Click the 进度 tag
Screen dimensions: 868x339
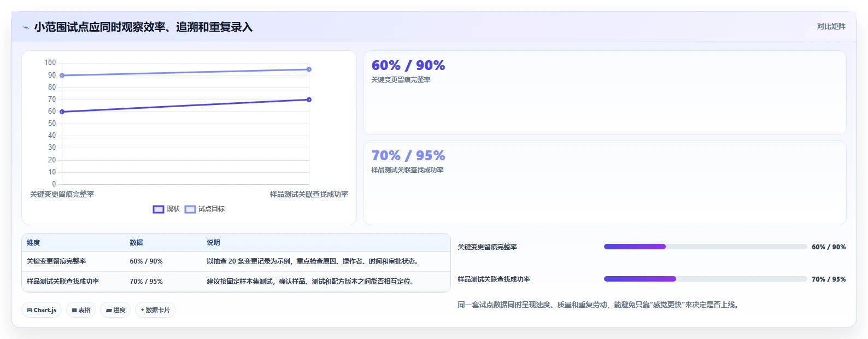115,310
